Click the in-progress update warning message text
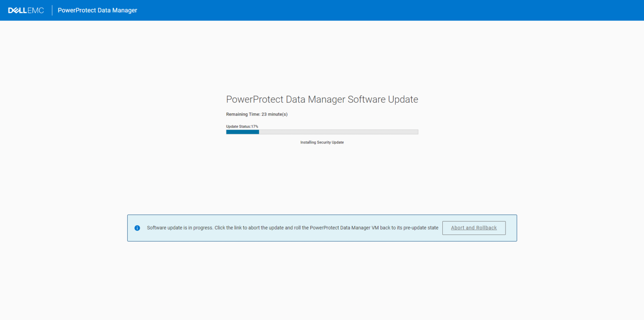Screen dimensions: 644x320 coord(292,228)
